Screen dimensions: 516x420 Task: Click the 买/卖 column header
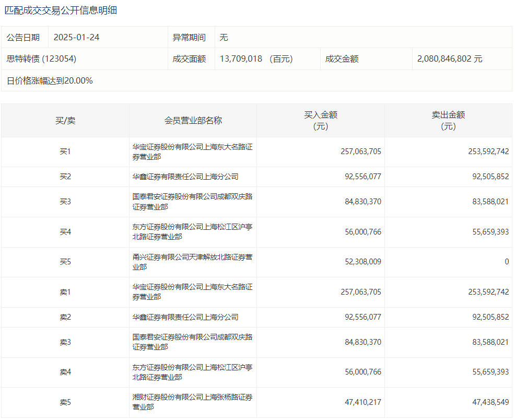65,121
